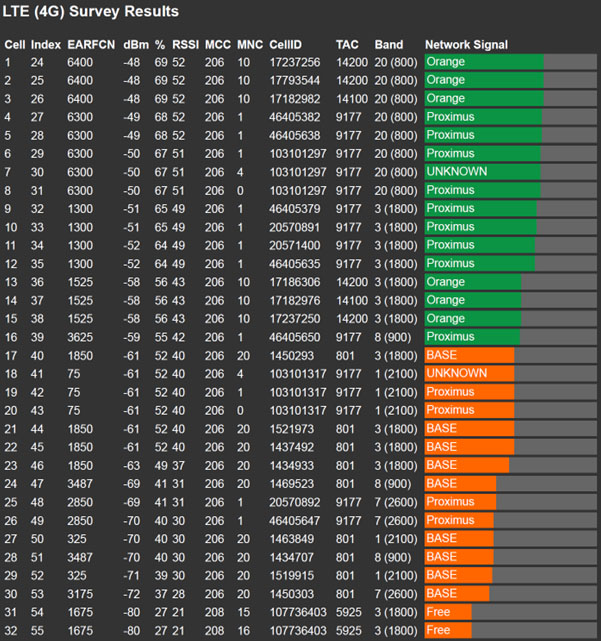This screenshot has width=601, height=641.
Task: Click dBm value -71
Action: (x=132, y=576)
